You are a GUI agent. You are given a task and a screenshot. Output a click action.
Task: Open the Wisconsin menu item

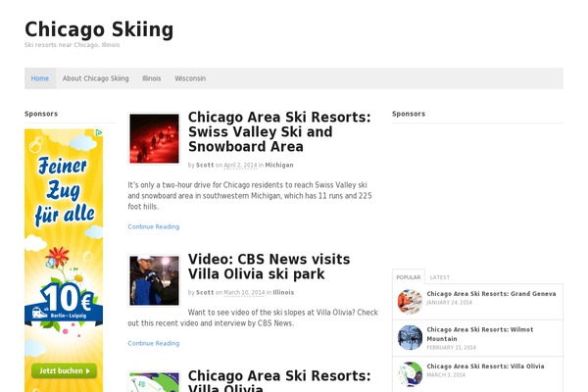coord(190,78)
